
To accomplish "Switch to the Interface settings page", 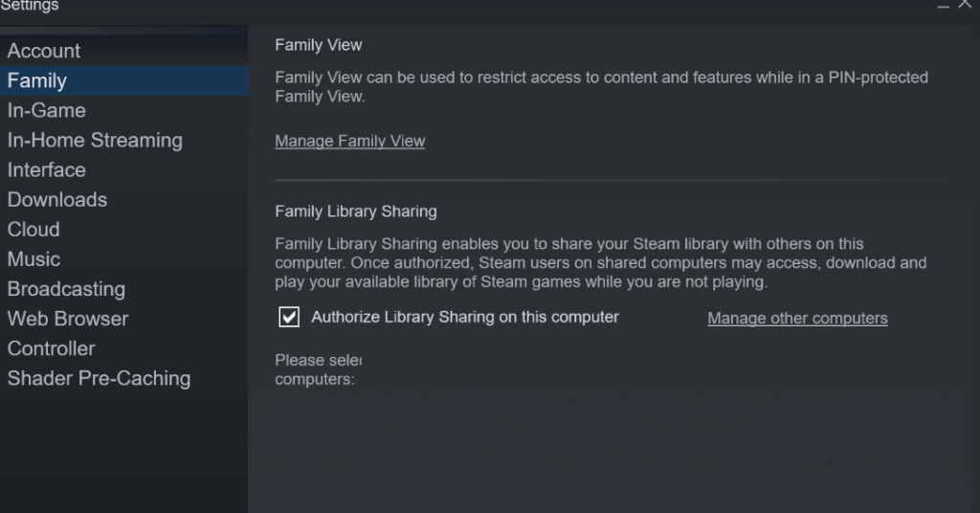I will (47, 169).
